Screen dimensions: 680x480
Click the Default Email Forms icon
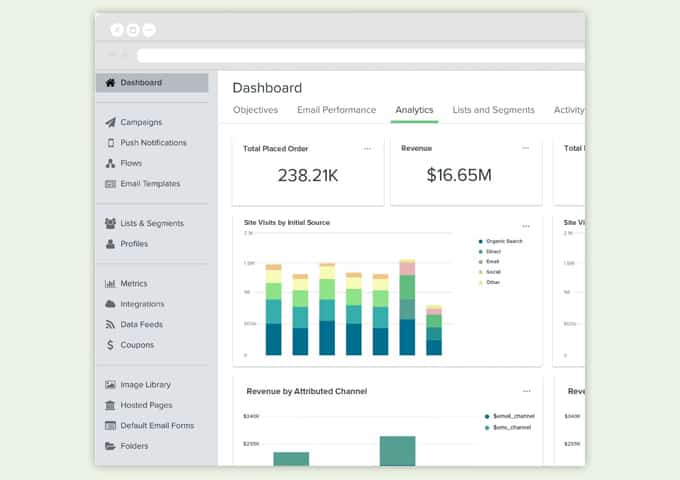[x=110, y=425]
